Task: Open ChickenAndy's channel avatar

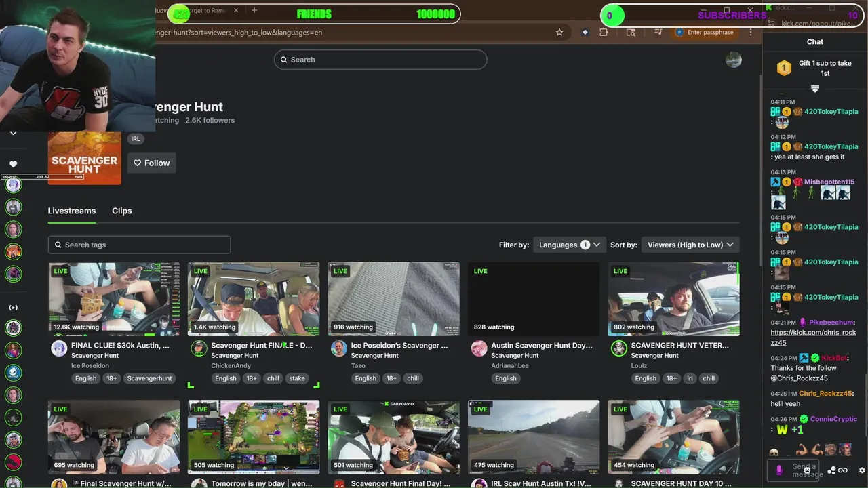Action: point(199,348)
